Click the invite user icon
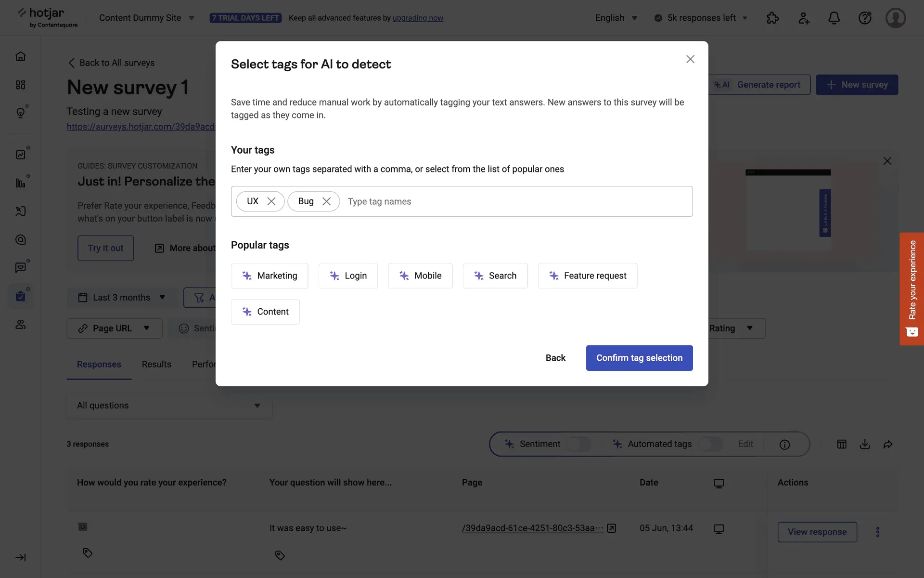This screenshot has width=924, height=578. [x=803, y=18]
